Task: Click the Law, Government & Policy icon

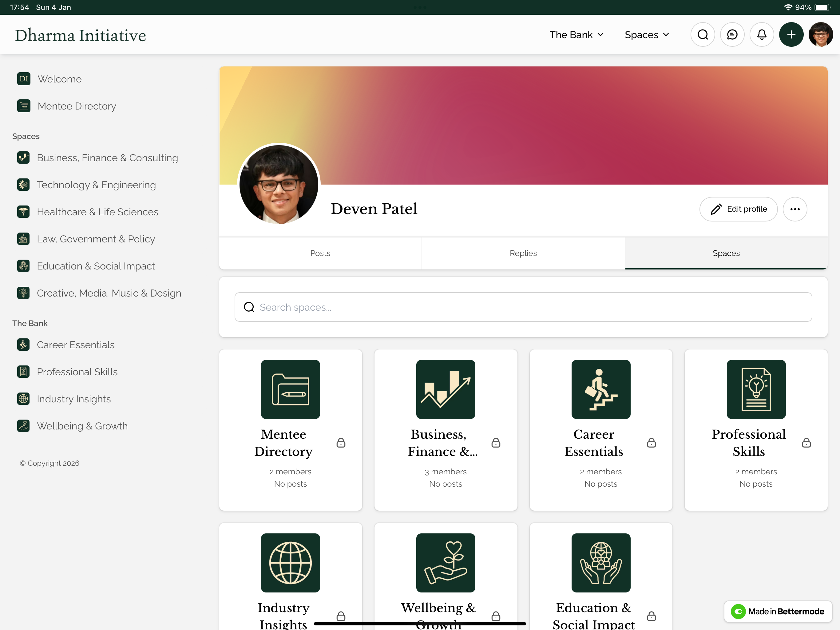Action: 23,239
